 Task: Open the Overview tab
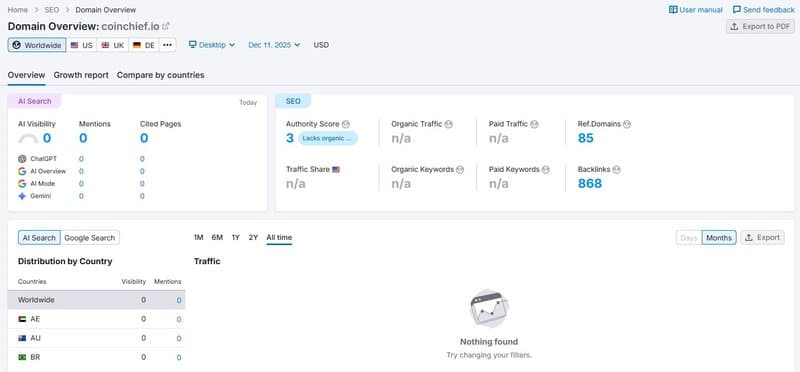27,75
